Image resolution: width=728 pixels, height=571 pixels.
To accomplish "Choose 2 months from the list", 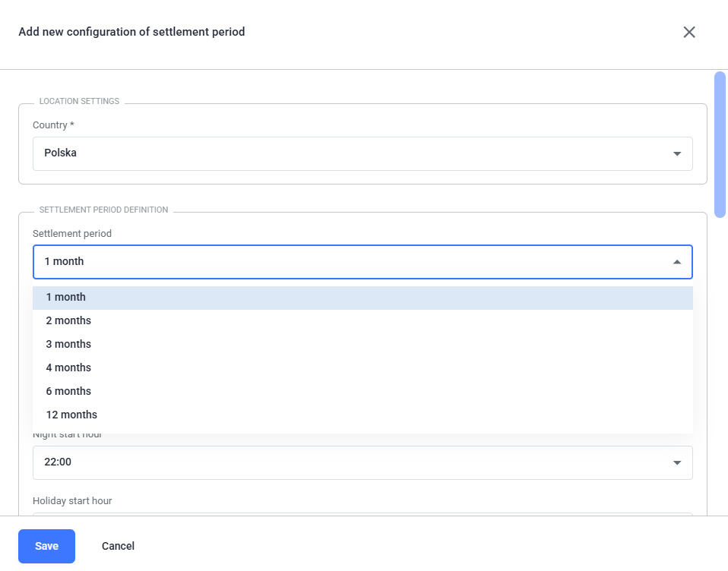I will 362,321.
